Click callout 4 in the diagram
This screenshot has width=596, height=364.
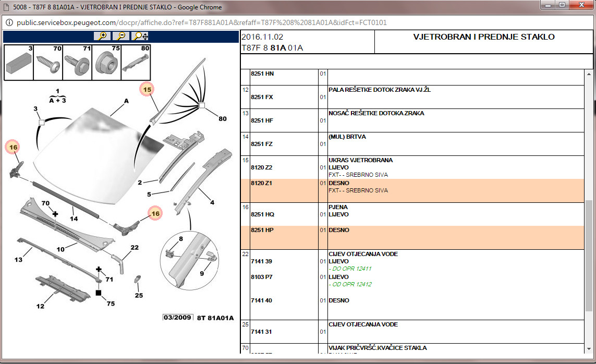pyautogui.click(x=212, y=202)
